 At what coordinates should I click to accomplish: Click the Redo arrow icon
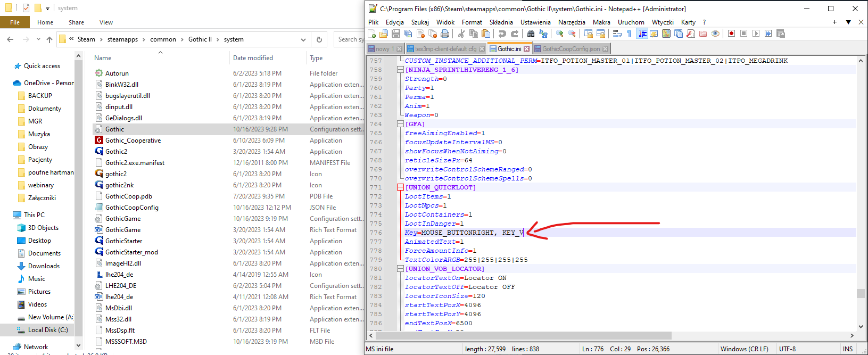514,34
